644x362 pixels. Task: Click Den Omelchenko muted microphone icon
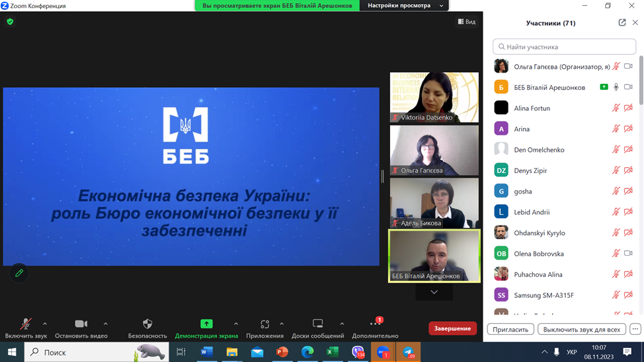click(x=616, y=149)
